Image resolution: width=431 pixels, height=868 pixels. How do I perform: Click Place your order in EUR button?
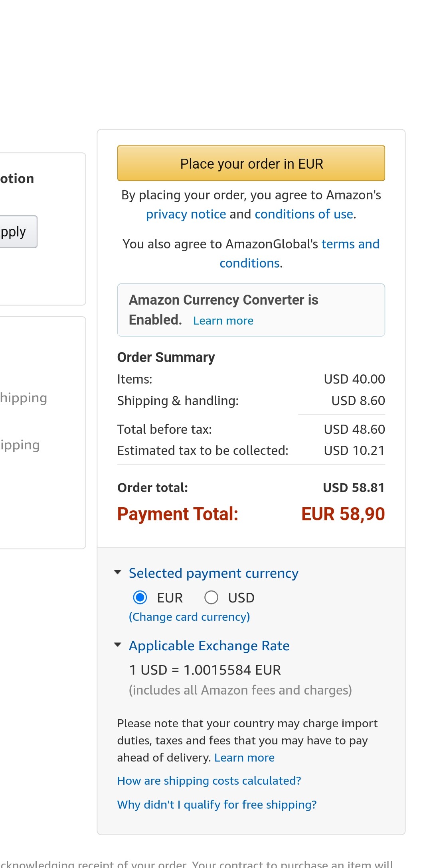point(251,163)
